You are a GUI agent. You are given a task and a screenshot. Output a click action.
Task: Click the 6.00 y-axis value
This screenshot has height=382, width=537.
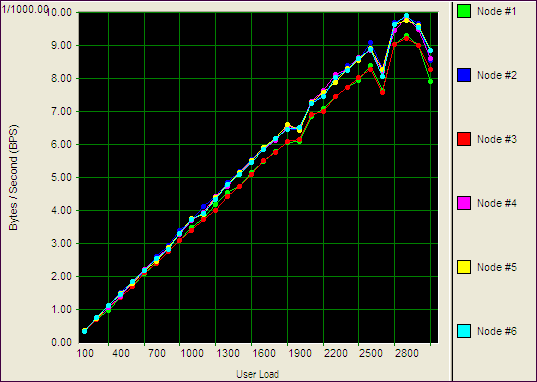tap(62, 145)
